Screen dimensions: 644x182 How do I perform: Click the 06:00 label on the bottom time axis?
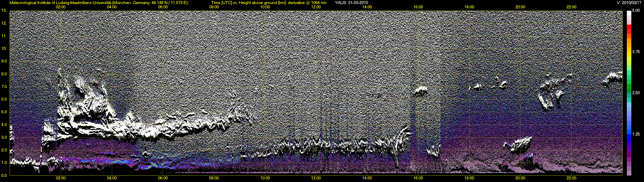click(163, 178)
